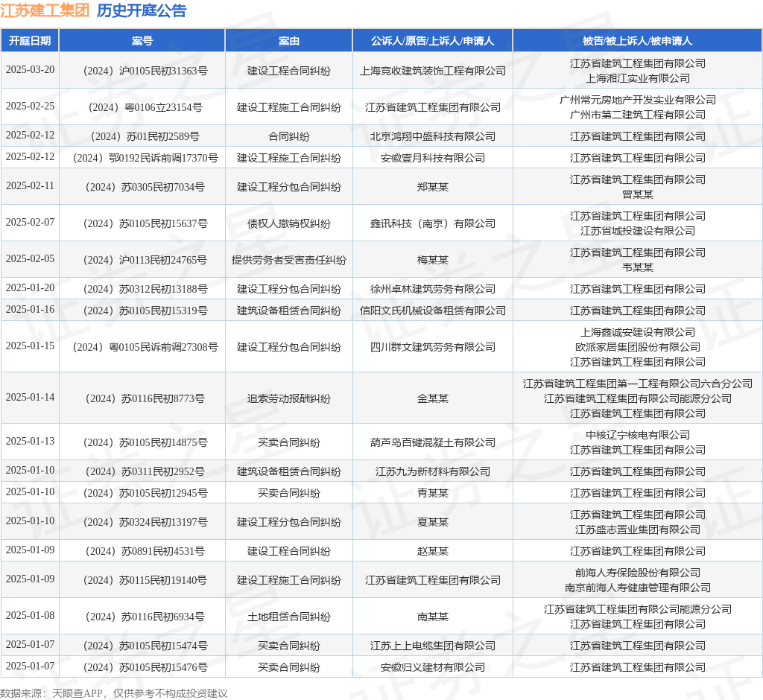Select the date cell 2025-01-16
Image resolution: width=763 pixels, height=700 pixels.
(x=30, y=309)
